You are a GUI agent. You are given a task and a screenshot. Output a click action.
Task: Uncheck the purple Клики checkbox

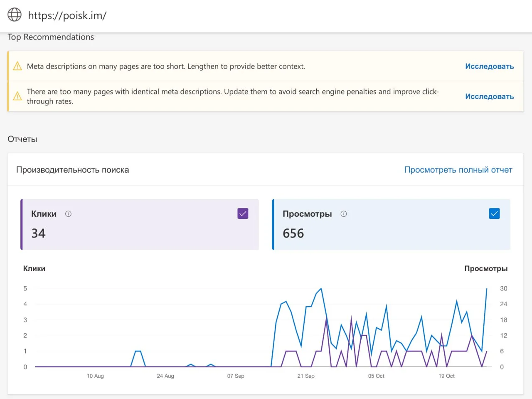coord(243,213)
